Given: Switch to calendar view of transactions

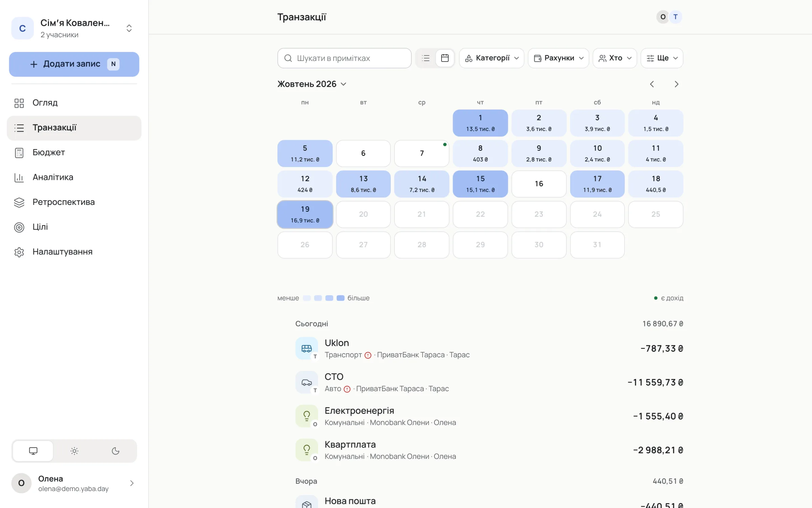Looking at the screenshot, I should (445, 58).
